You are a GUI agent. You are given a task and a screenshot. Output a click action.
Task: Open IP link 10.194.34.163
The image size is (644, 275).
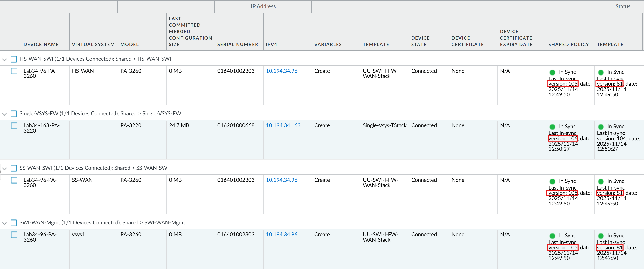pos(283,125)
